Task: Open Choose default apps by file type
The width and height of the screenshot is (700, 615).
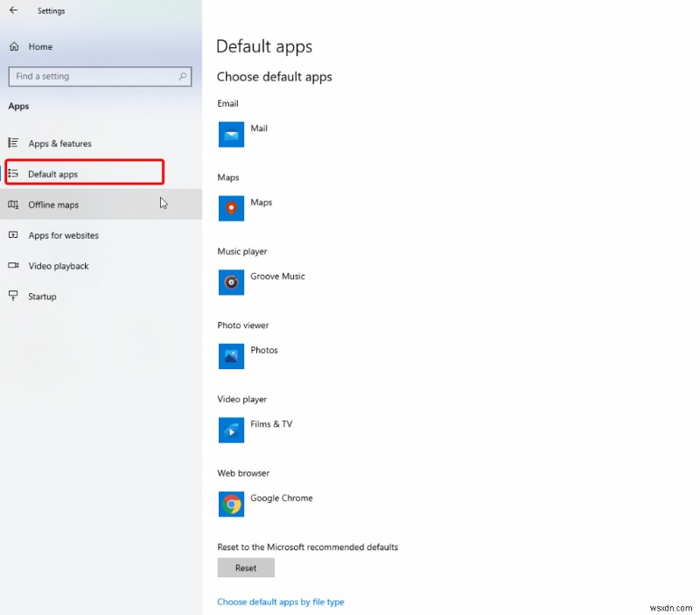Action: [280, 602]
